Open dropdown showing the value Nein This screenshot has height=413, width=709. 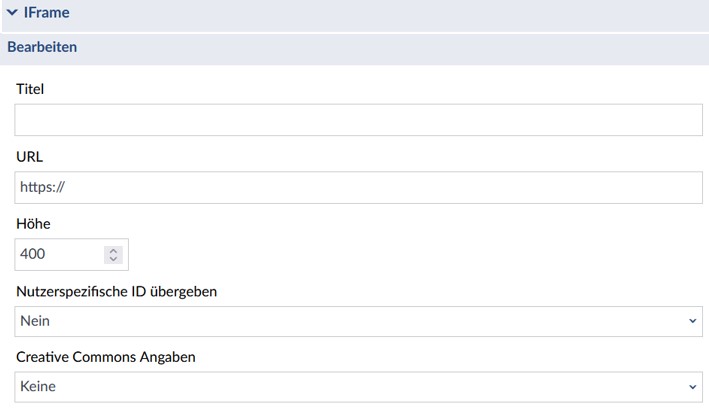coord(350,321)
